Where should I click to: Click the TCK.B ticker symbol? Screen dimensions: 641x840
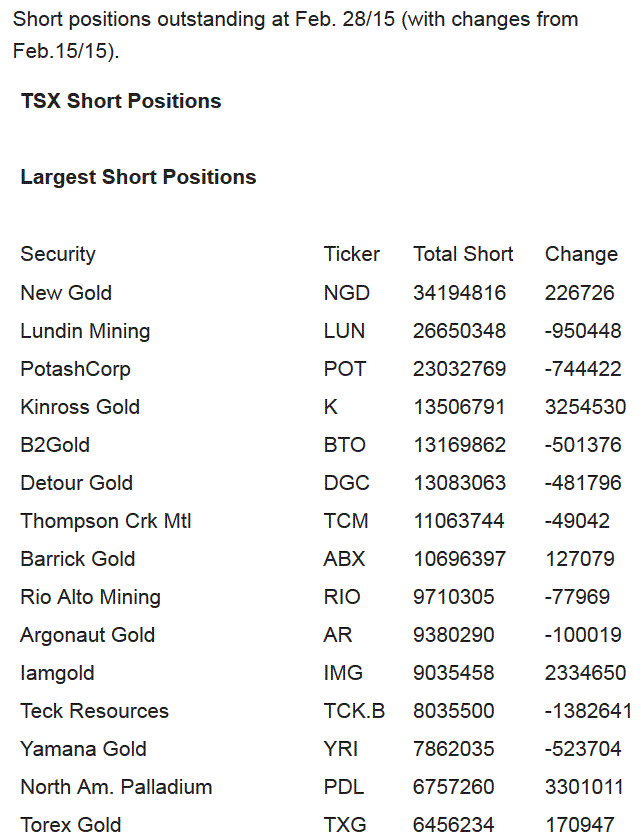(354, 711)
